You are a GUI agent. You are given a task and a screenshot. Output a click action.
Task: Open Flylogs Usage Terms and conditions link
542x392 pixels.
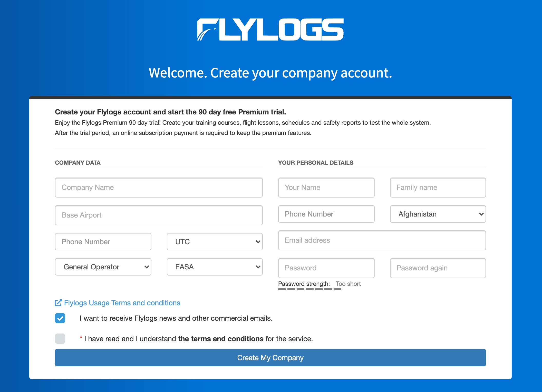122,303
